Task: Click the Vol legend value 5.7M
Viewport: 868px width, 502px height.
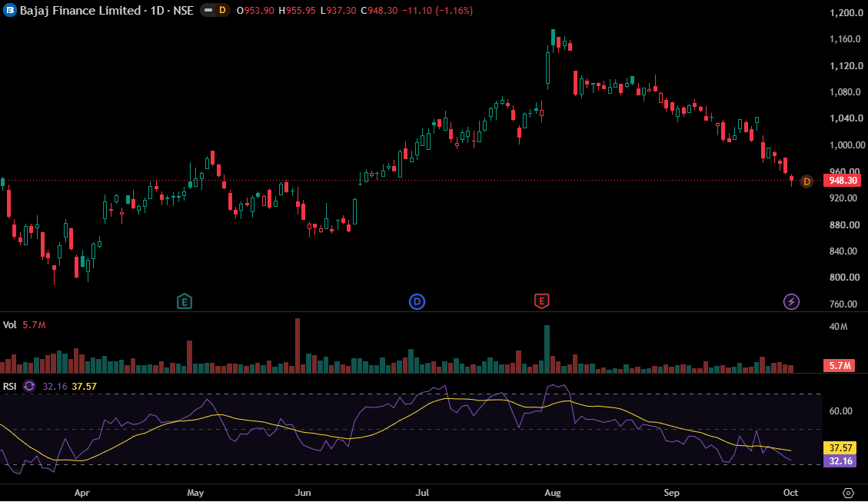Action: 34,325
